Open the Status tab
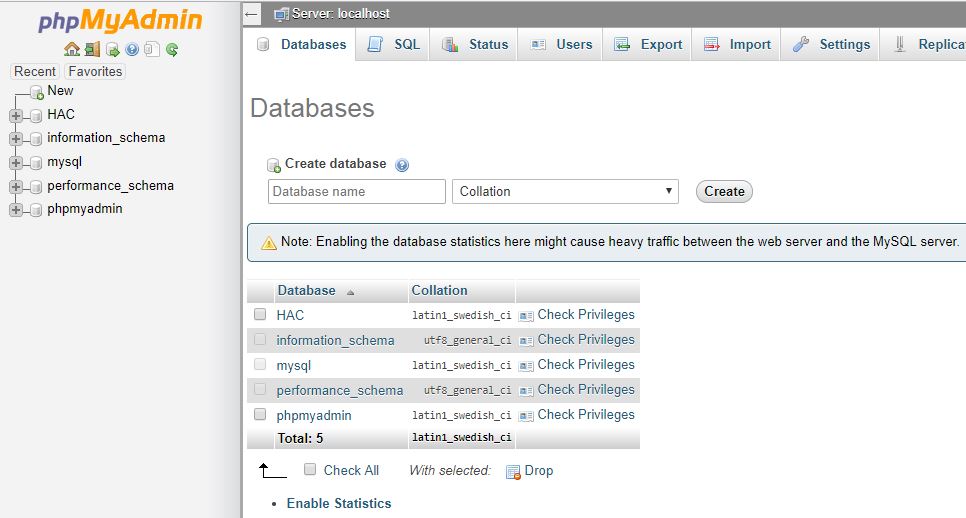966x518 pixels. 474,44
